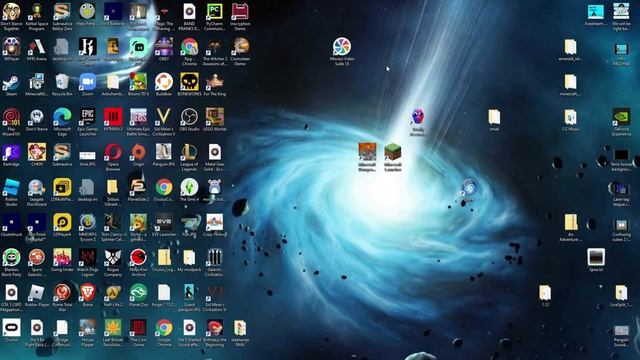
Task: Launch Zoom from the desktop
Action: tap(87, 82)
